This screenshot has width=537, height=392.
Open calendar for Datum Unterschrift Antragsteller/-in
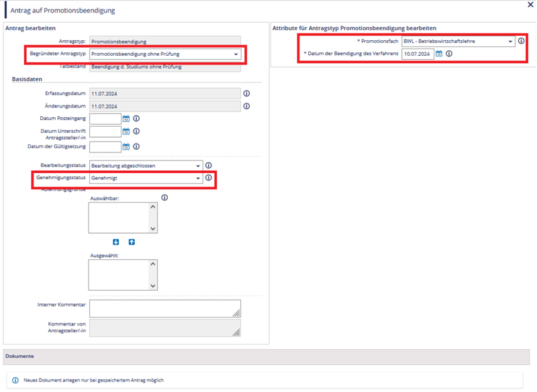[126, 132]
